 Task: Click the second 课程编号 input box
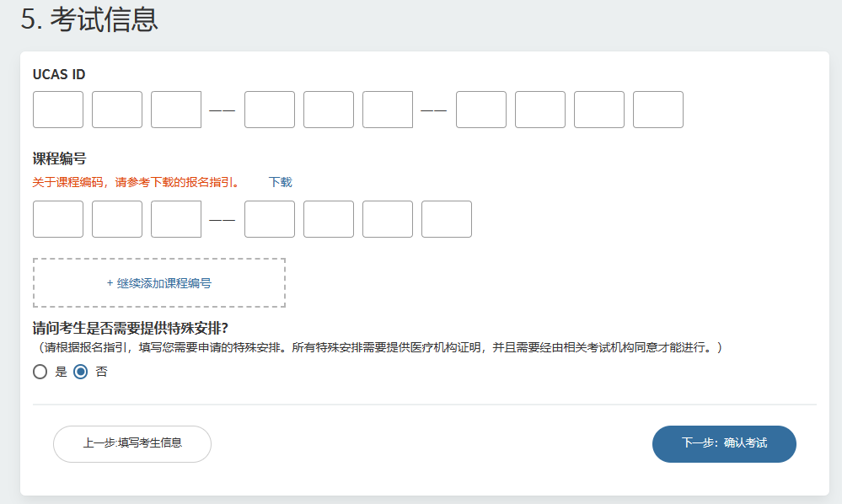click(117, 219)
